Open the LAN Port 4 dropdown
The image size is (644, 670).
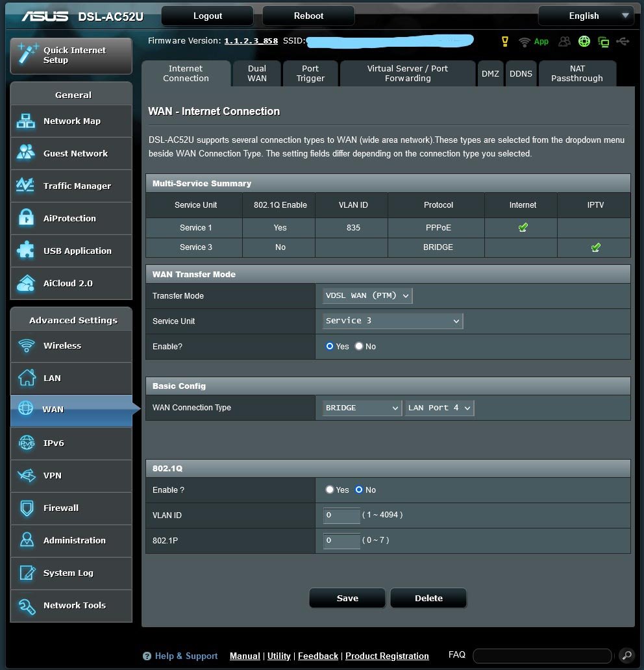pyautogui.click(x=440, y=408)
